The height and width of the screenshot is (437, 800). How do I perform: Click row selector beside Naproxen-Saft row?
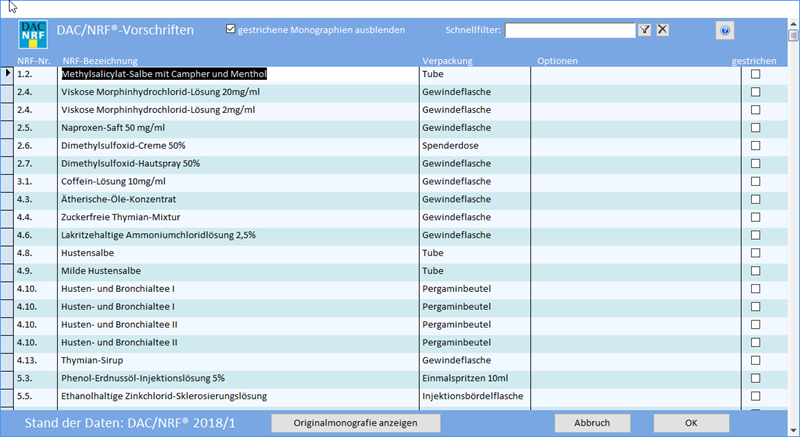pyautogui.click(x=8, y=128)
